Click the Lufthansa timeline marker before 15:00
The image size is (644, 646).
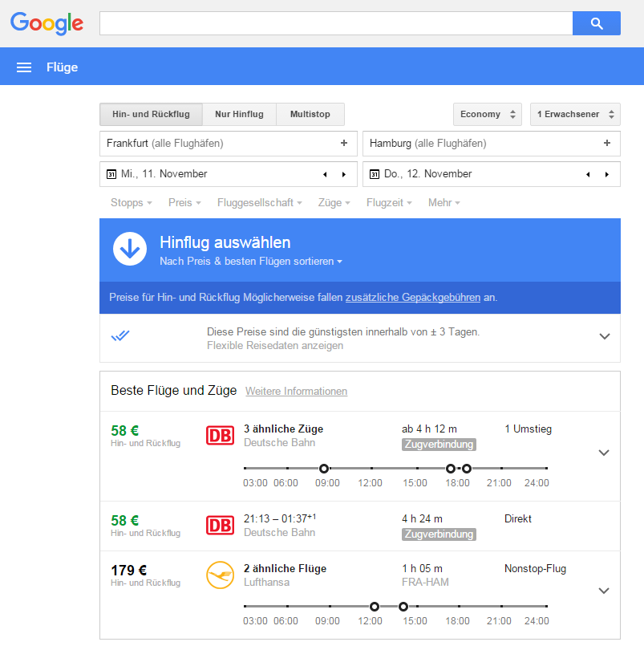coord(403,607)
